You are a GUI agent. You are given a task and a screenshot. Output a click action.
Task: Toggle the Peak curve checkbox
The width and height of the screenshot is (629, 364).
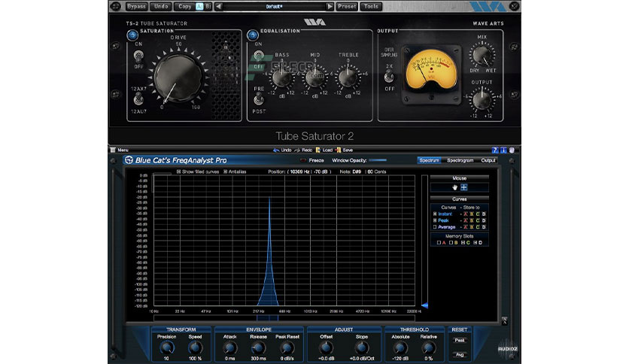click(435, 220)
